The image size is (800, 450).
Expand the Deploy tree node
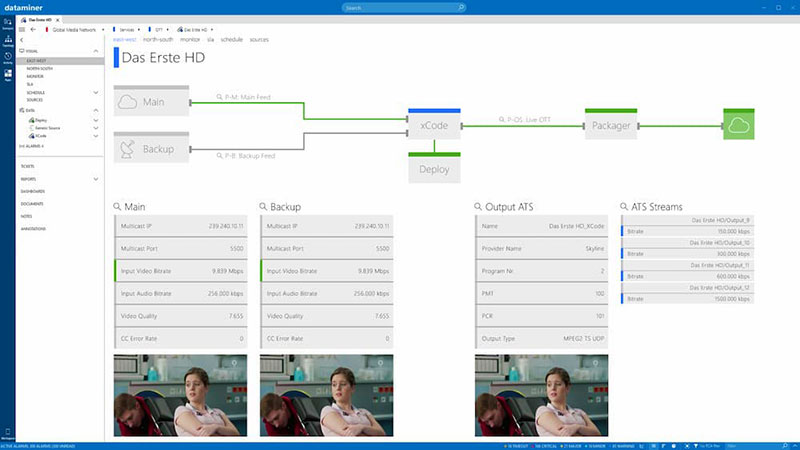96,120
